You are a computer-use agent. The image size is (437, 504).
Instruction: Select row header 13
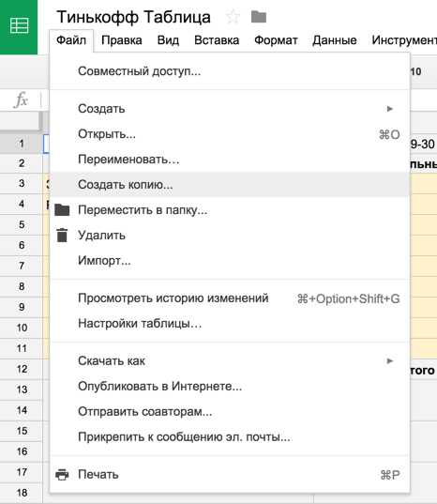[22, 389]
